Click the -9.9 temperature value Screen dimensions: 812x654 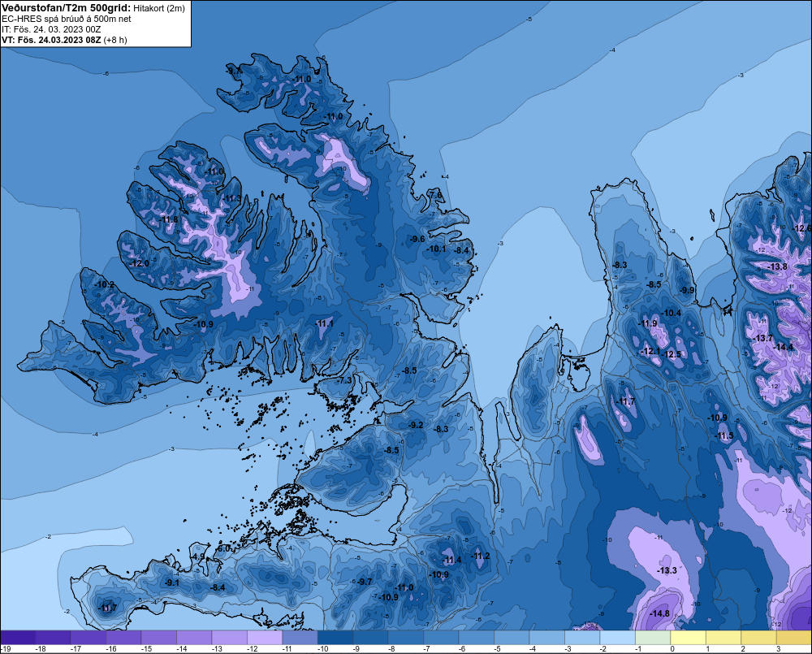pyautogui.click(x=688, y=290)
